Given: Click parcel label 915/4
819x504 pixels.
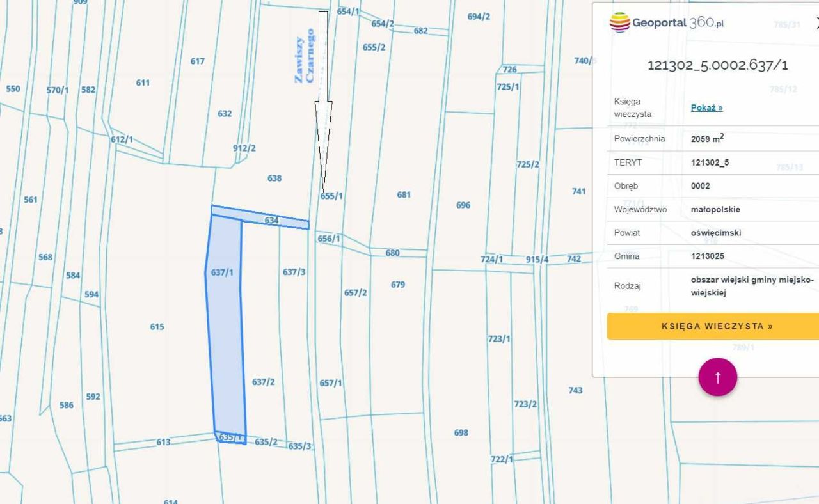Looking at the screenshot, I should coord(537,260).
